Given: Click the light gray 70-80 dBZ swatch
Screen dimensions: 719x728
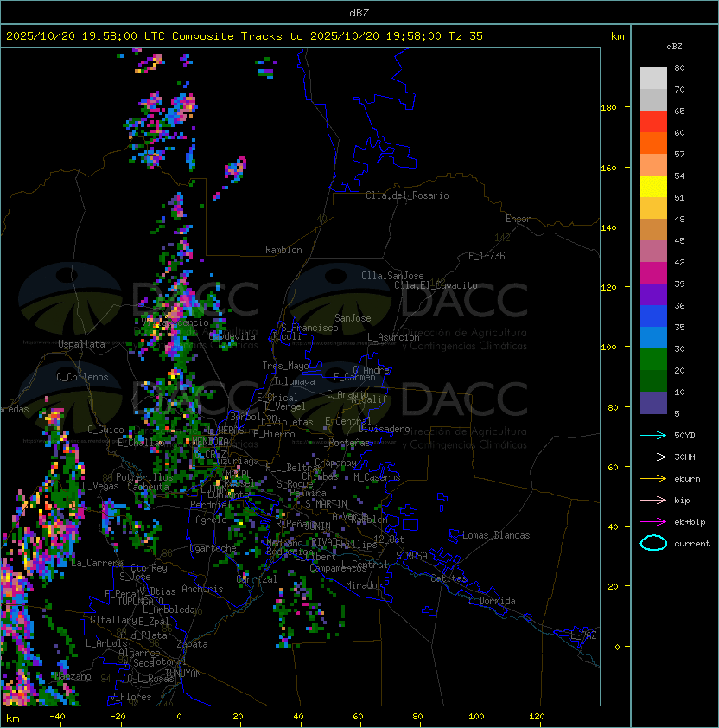Looking at the screenshot, I should [x=653, y=79].
